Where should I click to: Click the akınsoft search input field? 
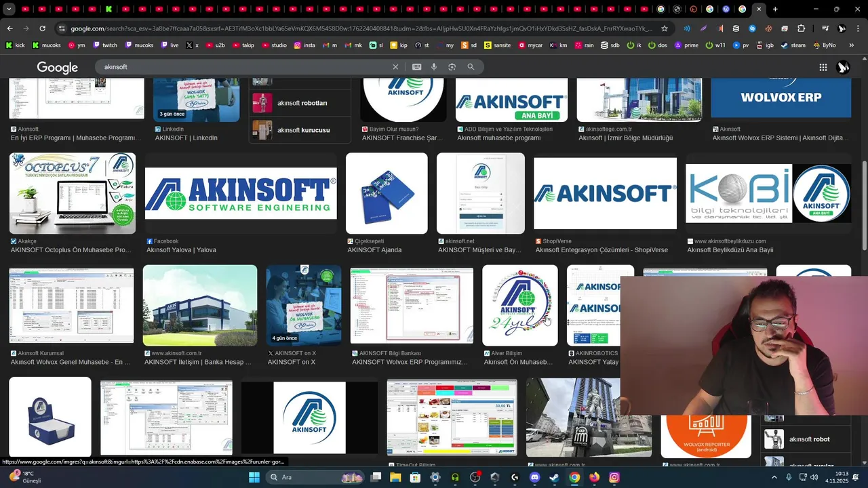(x=244, y=67)
